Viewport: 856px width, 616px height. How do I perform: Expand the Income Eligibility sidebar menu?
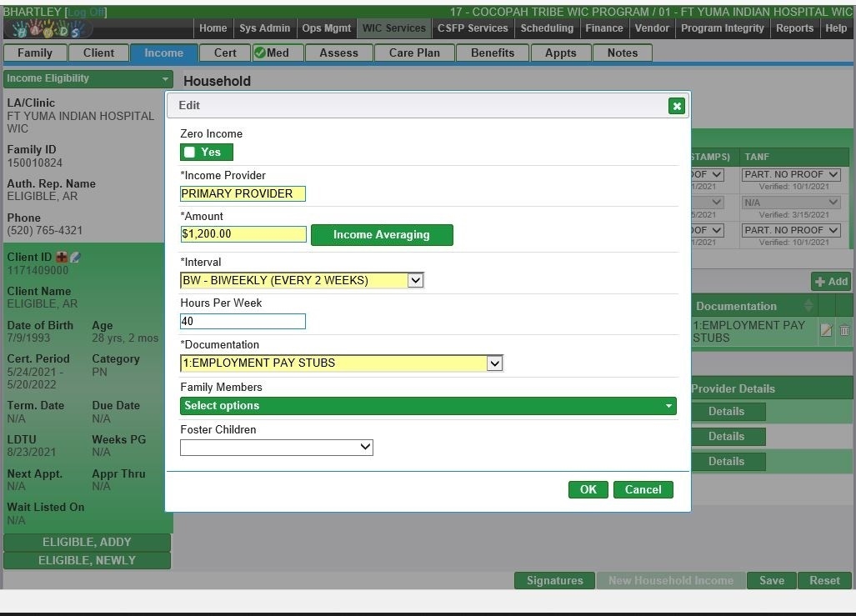pos(88,78)
